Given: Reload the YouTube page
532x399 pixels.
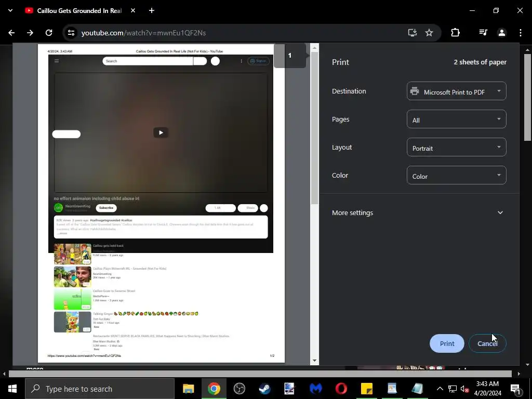Looking at the screenshot, I should click(49, 33).
